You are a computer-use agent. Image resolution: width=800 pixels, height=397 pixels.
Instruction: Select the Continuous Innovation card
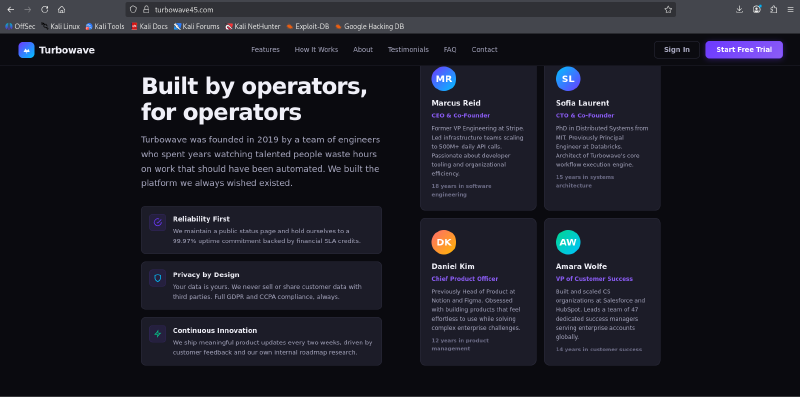click(261, 341)
